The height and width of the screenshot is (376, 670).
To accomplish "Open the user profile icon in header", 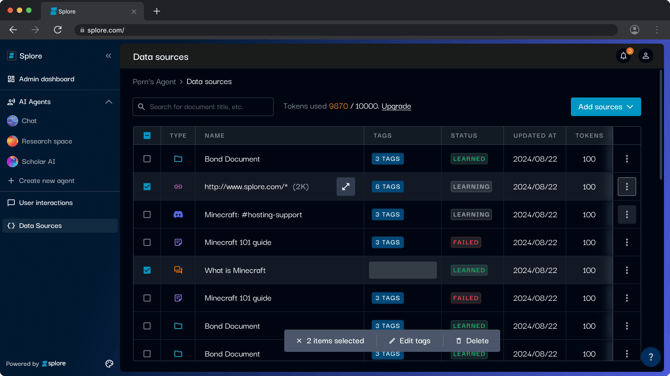I will click(646, 56).
